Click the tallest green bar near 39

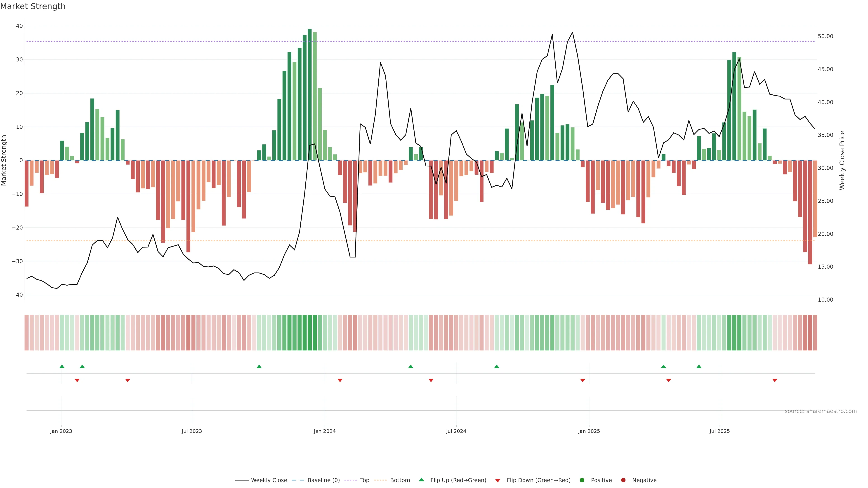310,94
